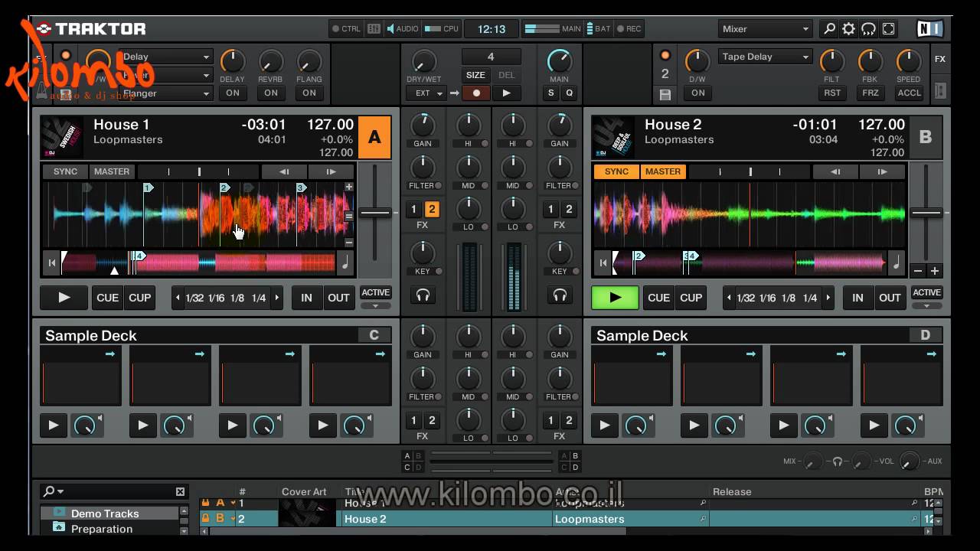The image size is (980, 551).
Task: Click Deck B tempo minus button
Action: click(918, 271)
